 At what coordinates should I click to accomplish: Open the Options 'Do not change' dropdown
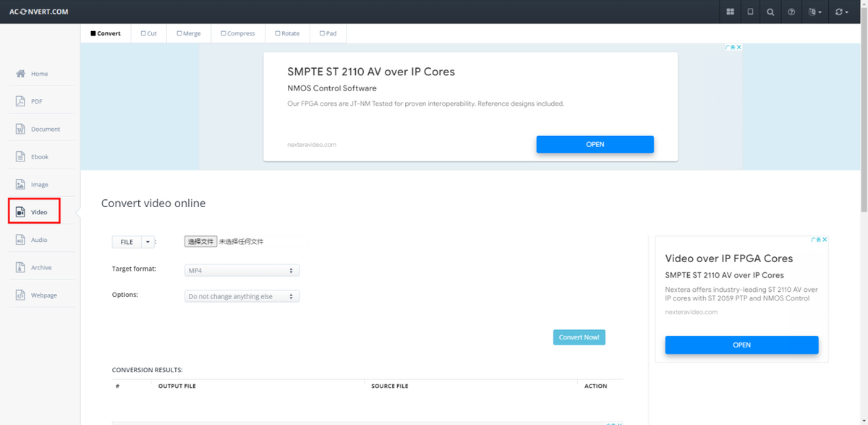tap(242, 297)
